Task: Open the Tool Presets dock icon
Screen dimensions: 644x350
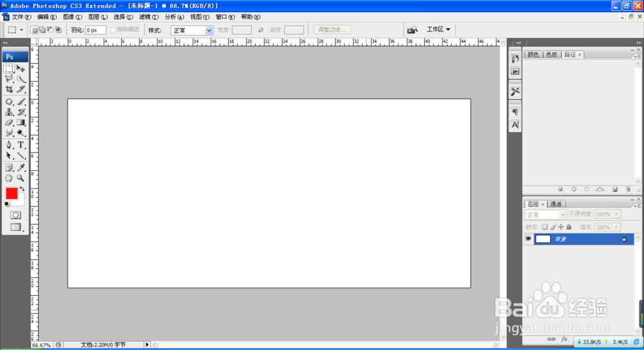Action: pyautogui.click(x=515, y=92)
